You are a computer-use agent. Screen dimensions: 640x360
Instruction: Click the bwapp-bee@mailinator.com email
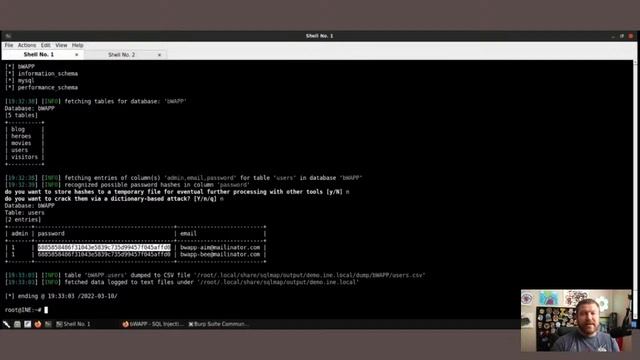click(x=220, y=254)
